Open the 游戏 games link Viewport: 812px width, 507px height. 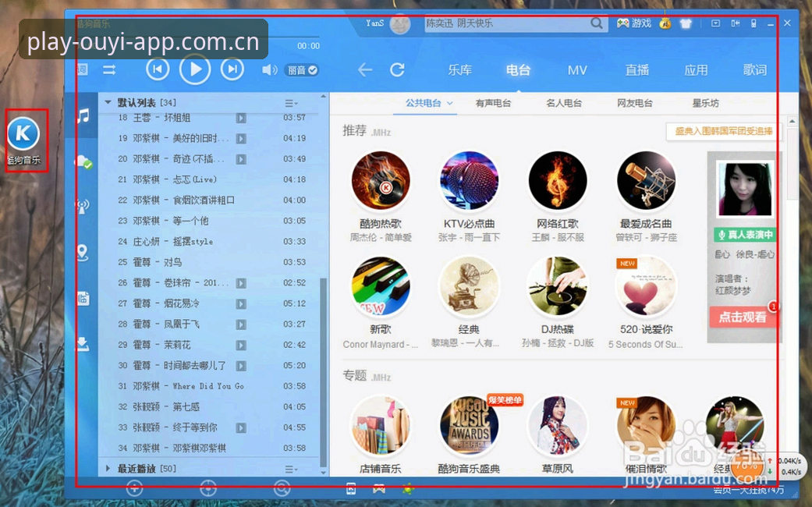(634, 23)
